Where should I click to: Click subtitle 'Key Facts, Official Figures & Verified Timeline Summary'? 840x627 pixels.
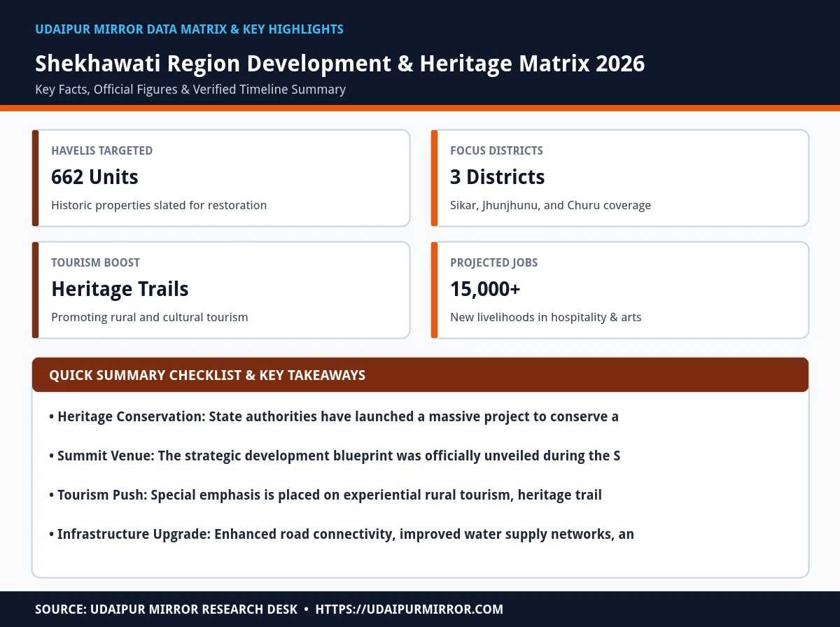[190, 90]
